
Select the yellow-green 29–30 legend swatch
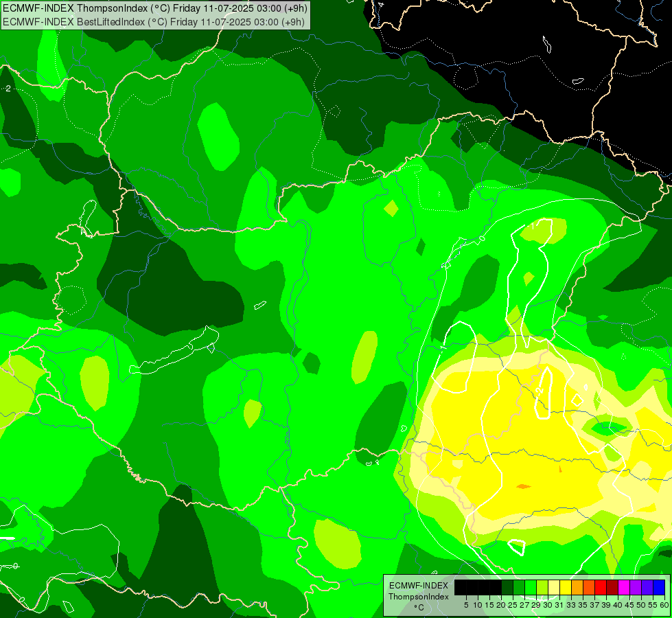click(x=542, y=587)
